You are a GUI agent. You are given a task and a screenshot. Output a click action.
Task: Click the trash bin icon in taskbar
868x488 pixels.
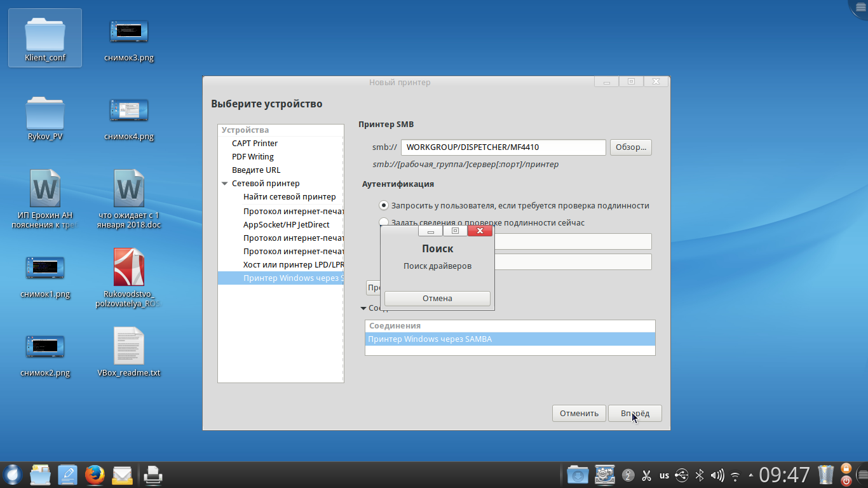tap(826, 475)
